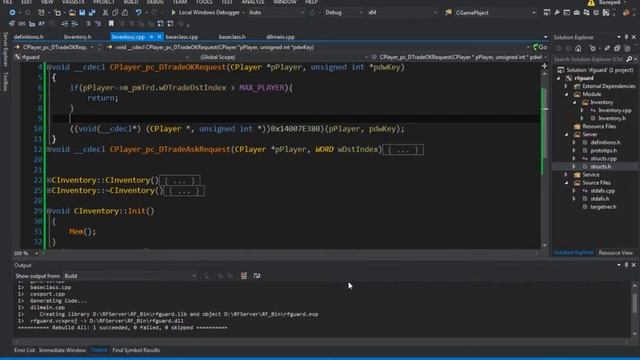Toggle Word Wrap icon in Output toolbar
This screenshot has width=640, height=360.
click(257, 276)
